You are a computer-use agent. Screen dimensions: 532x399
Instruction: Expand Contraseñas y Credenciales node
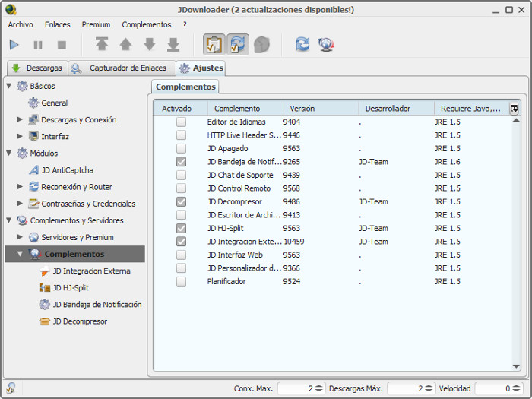(x=20, y=203)
